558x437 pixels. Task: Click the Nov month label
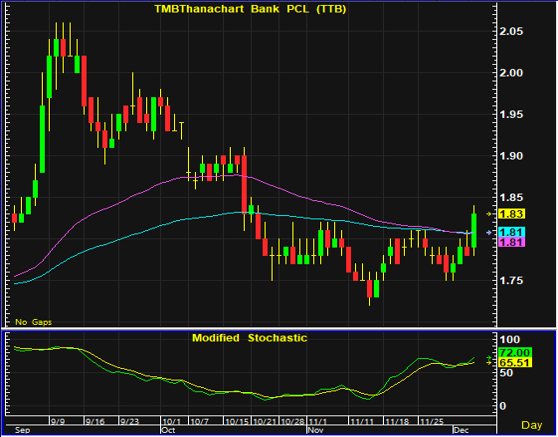(315, 430)
